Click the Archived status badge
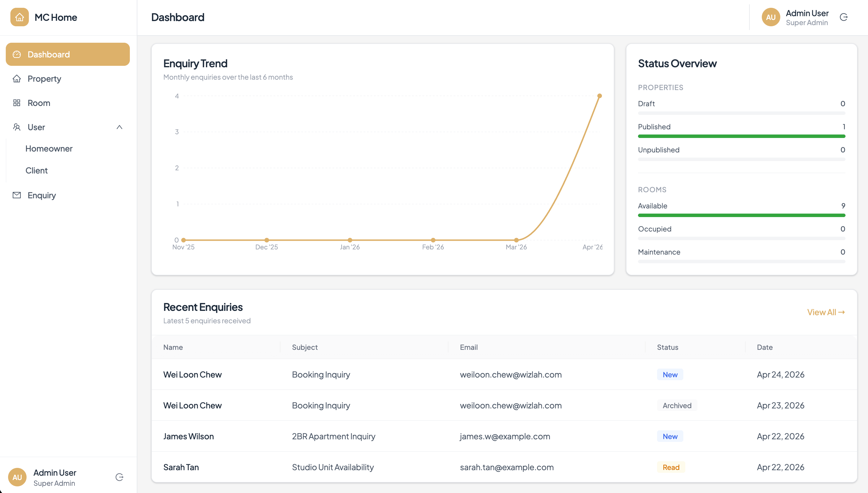Screen dimensions: 868x493 point(677,406)
